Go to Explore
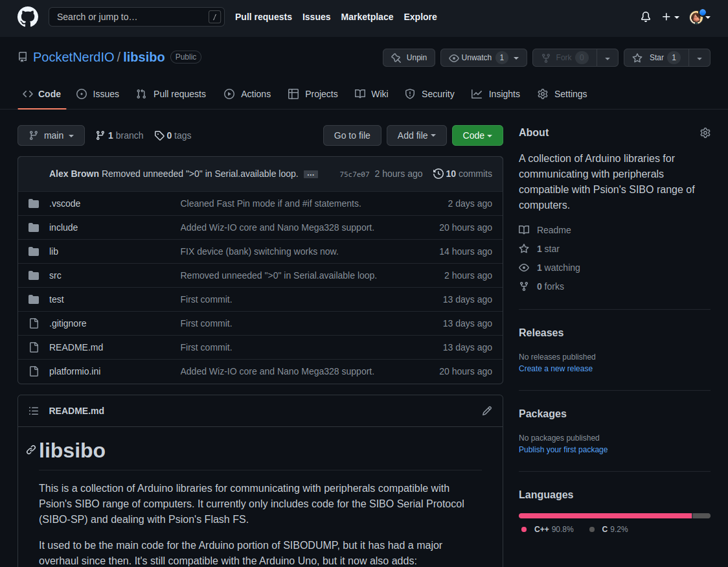The width and height of the screenshot is (728, 567). (420, 17)
